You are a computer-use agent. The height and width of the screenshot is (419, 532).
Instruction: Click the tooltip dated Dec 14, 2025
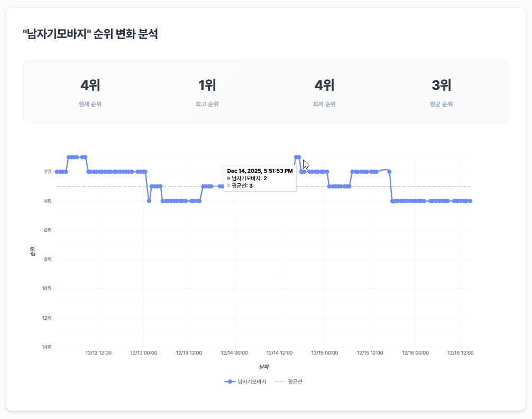coord(260,171)
